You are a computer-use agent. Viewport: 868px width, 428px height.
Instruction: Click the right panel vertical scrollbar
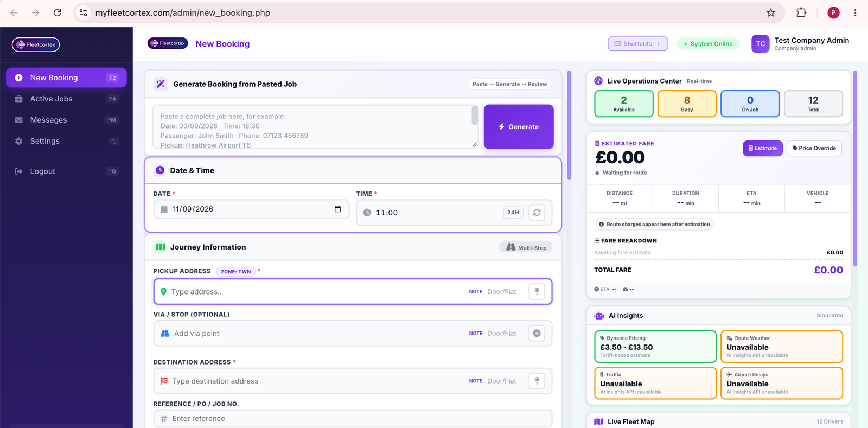pyautogui.click(x=855, y=168)
